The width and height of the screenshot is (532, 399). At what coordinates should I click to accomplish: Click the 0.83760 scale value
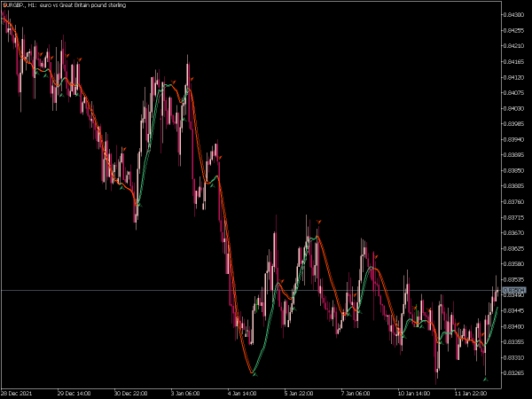coord(513,202)
